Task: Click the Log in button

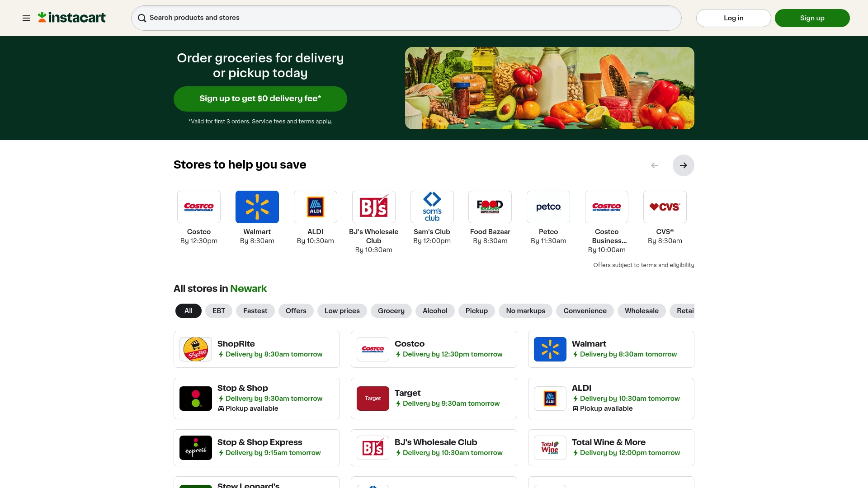Action: [734, 18]
